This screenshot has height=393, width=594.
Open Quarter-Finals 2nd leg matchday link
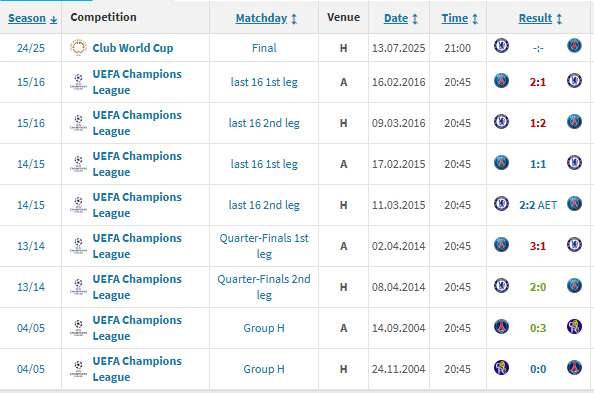point(264,287)
